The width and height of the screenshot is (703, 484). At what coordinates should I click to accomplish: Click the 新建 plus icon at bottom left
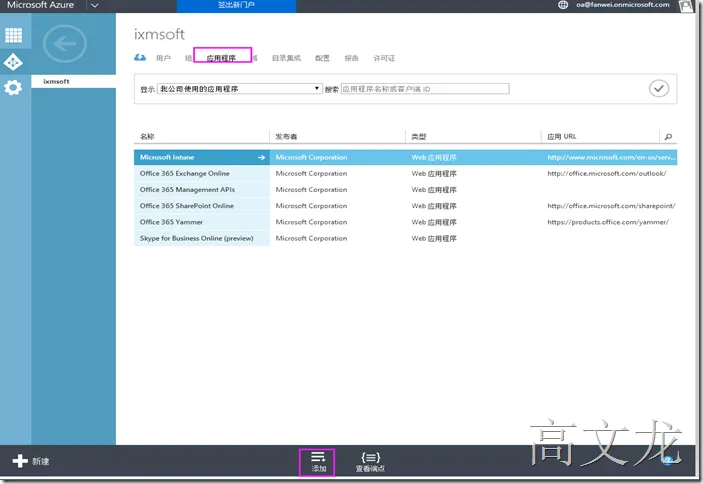coord(20,461)
